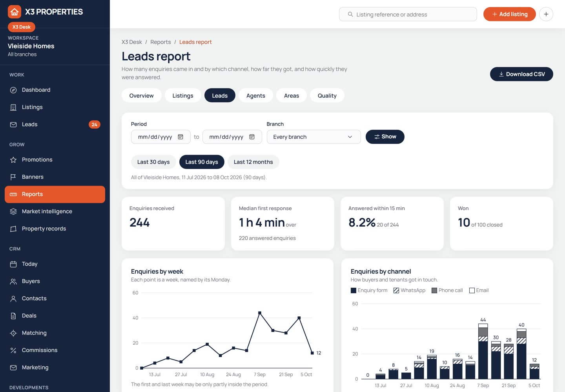The image size is (565, 392).
Task: Switch to the Agents tab
Action: coord(256,96)
